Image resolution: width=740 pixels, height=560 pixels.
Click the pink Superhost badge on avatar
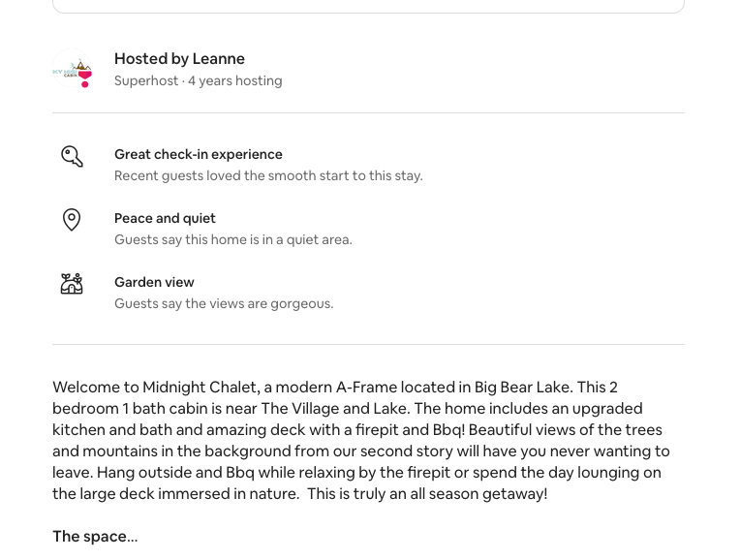85,79
